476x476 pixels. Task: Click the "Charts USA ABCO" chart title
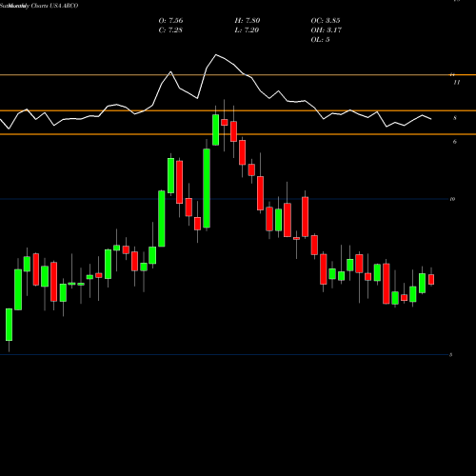click(x=54, y=6)
